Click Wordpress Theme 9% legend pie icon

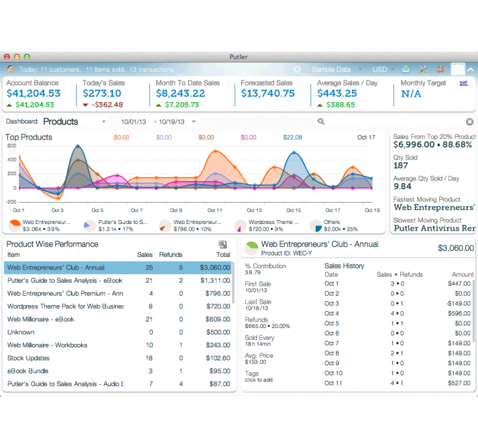point(240,225)
